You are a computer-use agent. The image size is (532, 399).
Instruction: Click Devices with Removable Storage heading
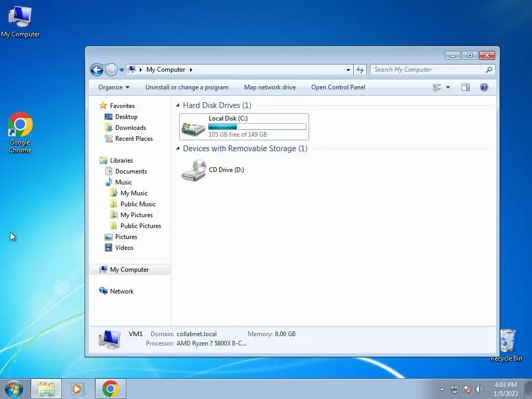coord(245,149)
